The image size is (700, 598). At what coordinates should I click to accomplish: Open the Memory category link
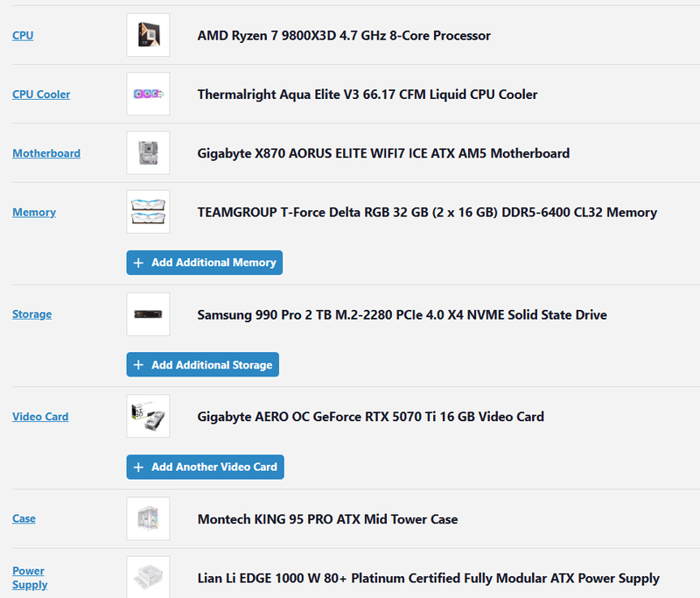click(x=34, y=212)
